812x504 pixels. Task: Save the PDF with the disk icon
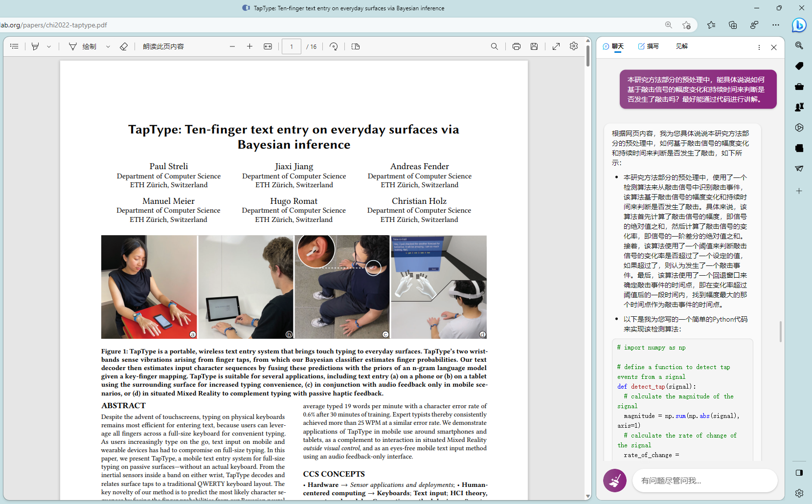(x=534, y=46)
